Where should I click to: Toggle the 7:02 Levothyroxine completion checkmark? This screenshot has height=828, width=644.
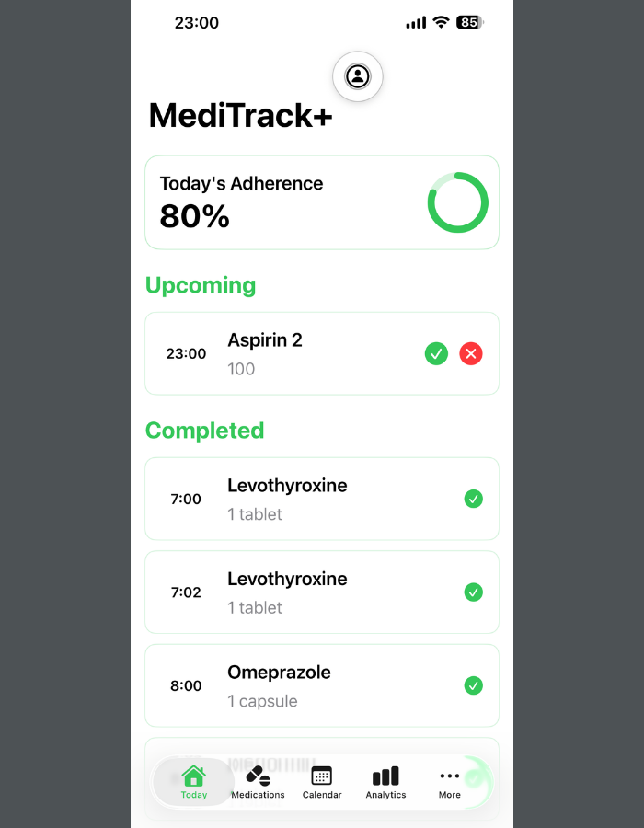(x=473, y=592)
